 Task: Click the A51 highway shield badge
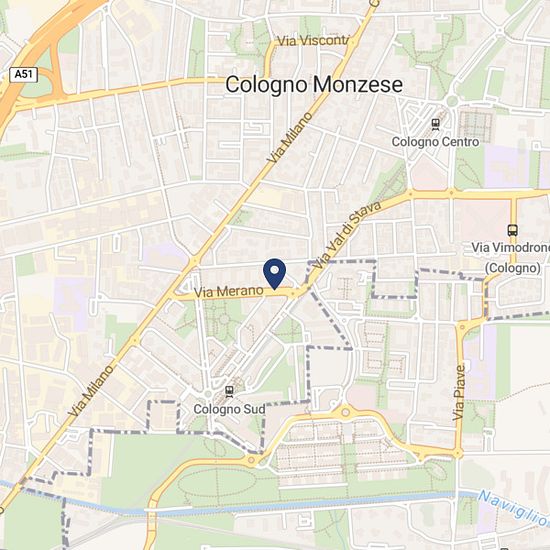point(24,75)
